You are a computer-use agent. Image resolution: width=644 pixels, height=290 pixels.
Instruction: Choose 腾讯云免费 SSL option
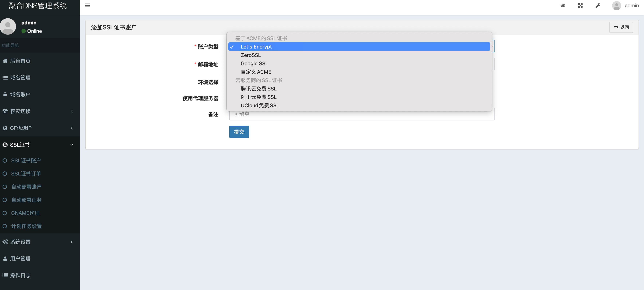(359, 89)
